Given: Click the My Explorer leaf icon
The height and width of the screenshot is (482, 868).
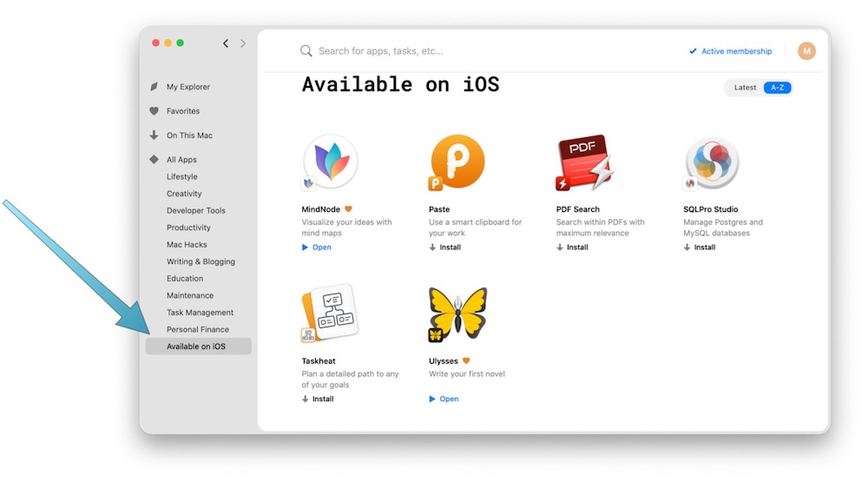Looking at the screenshot, I should [154, 87].
